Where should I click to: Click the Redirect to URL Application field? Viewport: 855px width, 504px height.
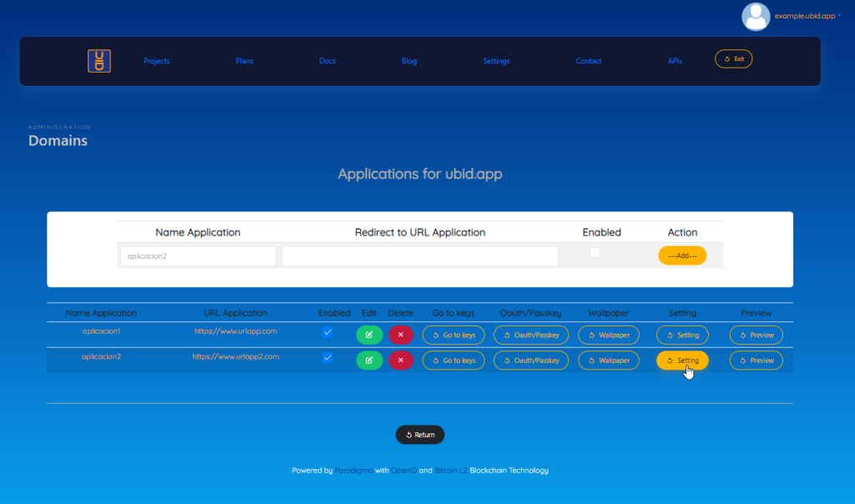(x=419, y=256)
